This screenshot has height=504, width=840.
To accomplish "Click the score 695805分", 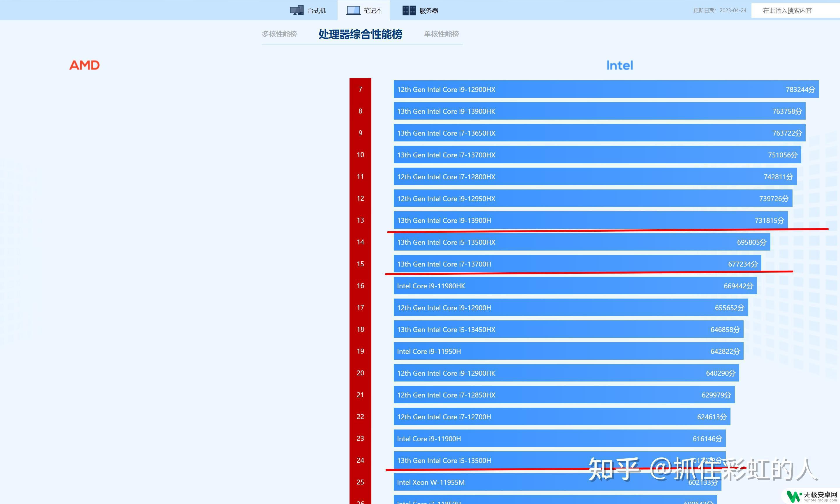I will 752,242.
